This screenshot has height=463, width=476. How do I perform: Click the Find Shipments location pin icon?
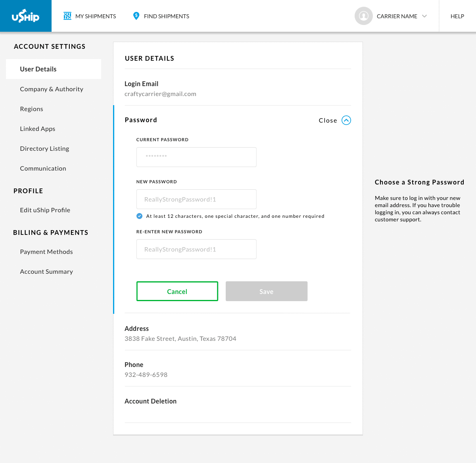(x=136, y=16)
